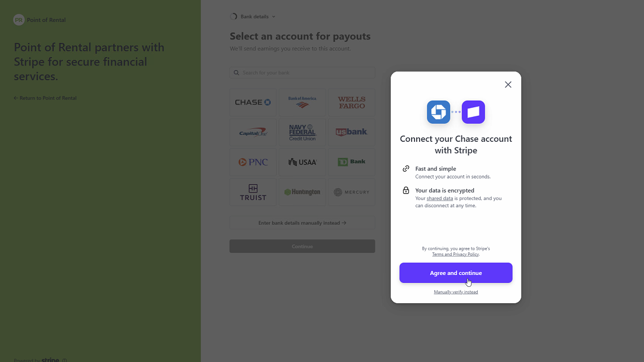Pick the Navy Federal Credit Union tile
644x362 pixels.
302,132
